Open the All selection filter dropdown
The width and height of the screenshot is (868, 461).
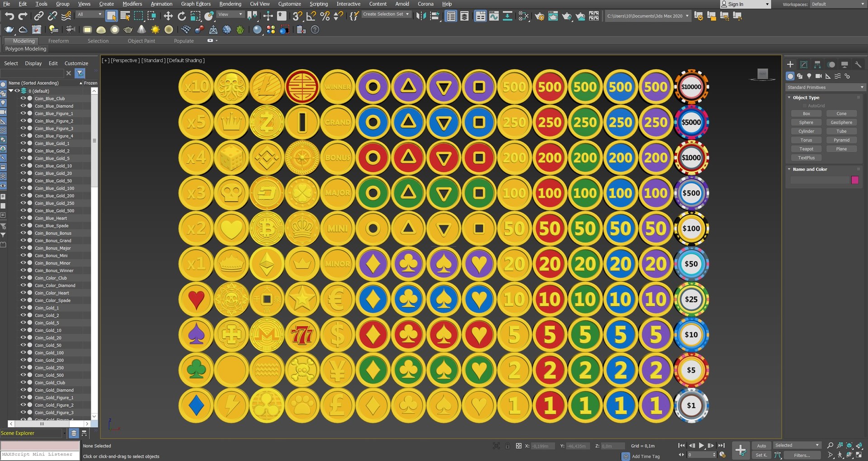tap(90, 14)
